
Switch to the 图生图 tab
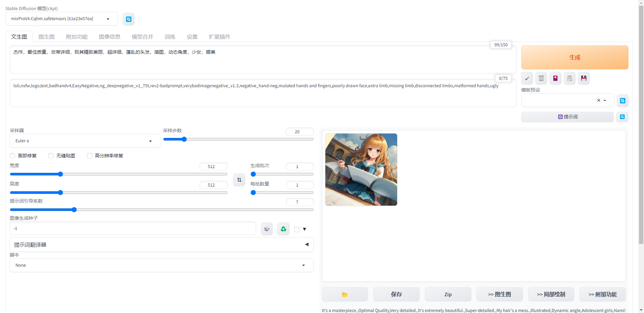click(47, 37)
